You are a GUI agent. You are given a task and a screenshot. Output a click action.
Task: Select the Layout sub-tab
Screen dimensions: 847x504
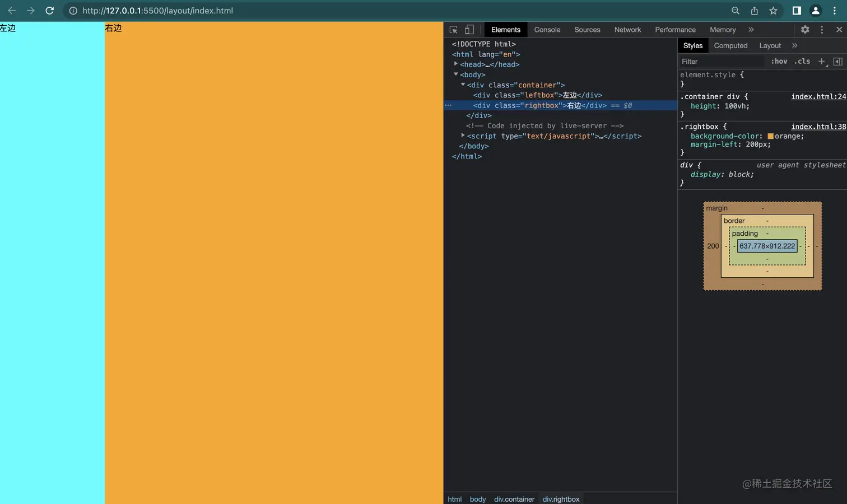(770, 45)
